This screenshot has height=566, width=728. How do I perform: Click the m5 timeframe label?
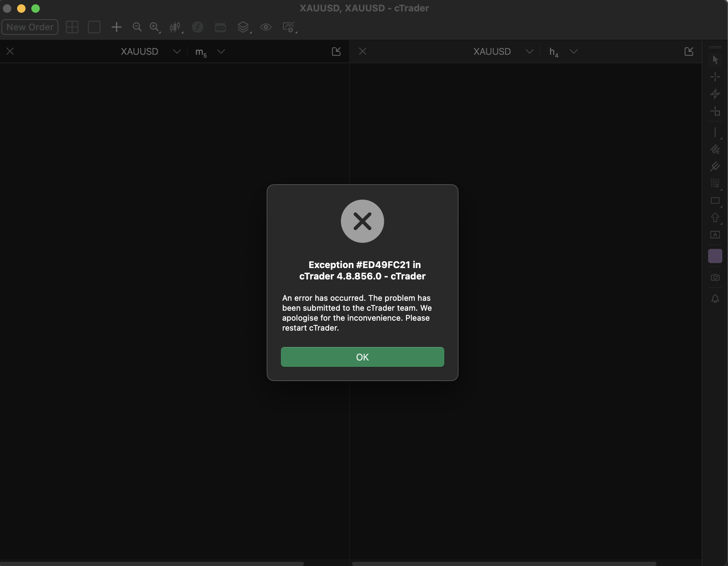tap(201, 53)
